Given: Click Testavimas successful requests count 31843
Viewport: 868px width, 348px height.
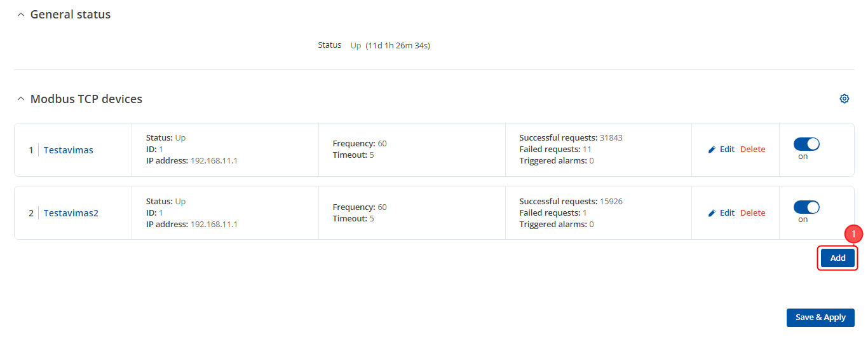Looking at the screenshot, I should [611, 138].
